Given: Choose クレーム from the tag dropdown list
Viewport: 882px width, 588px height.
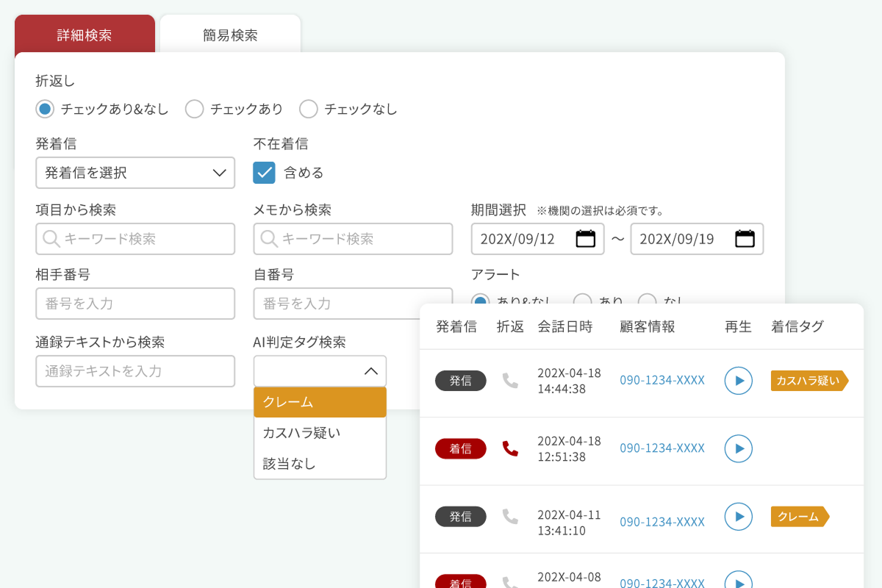Looking at the screenshot, I should pyautogui.click(x=320, y=402).
